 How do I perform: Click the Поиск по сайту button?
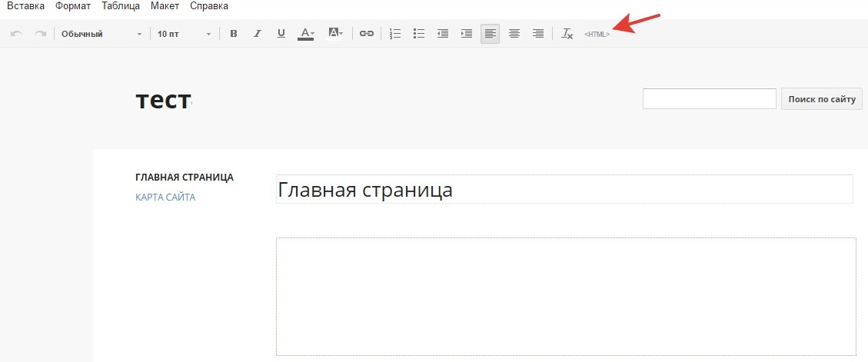822,99
